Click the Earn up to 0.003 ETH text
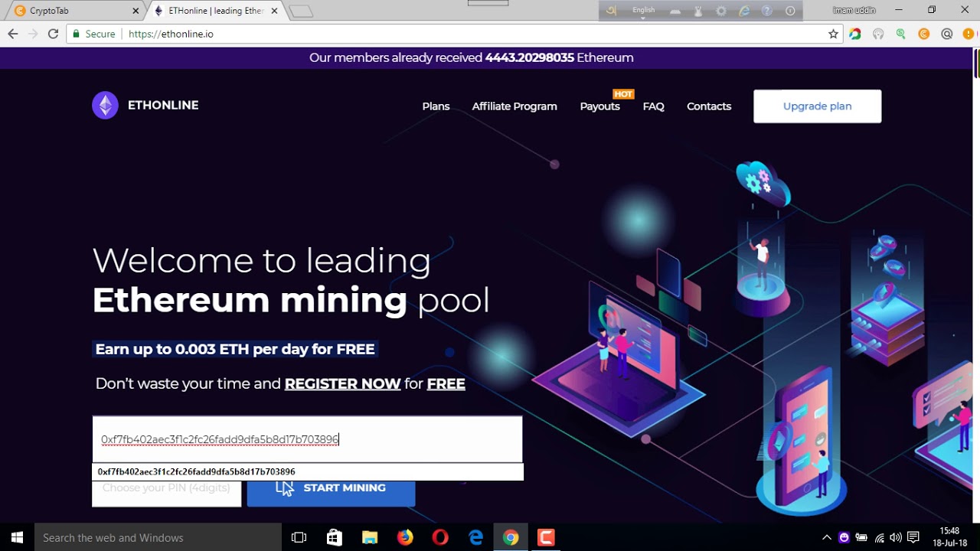Image resolution: width=980 pixels, height=551 pixels. pos(235,349)
